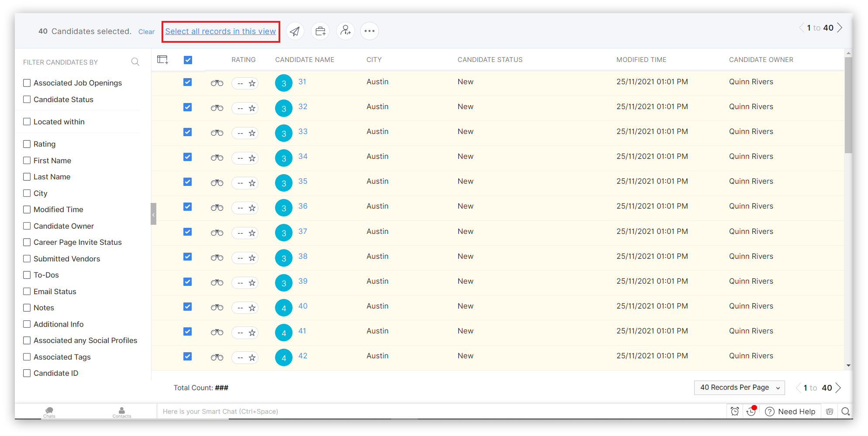Open the 40 Records Per Page dropdown

point(739,388)
